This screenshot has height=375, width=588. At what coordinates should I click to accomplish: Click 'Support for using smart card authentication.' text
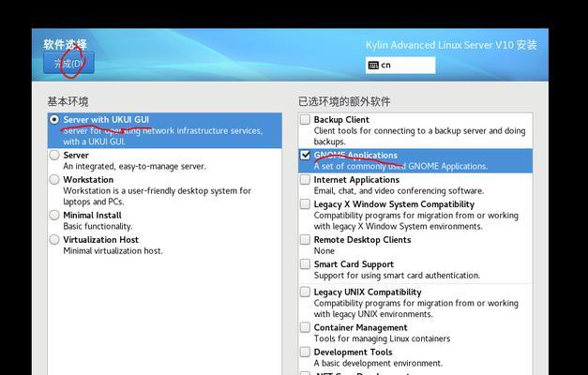397,276
